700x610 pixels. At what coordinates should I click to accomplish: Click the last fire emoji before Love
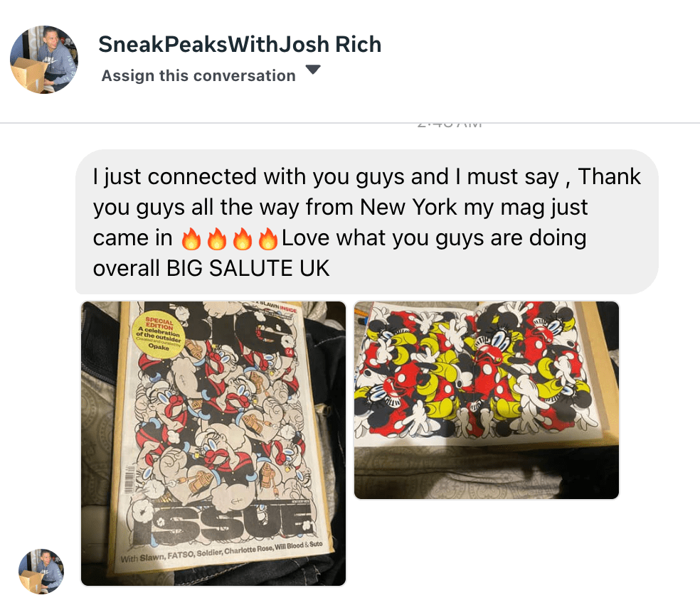[268, 239]
